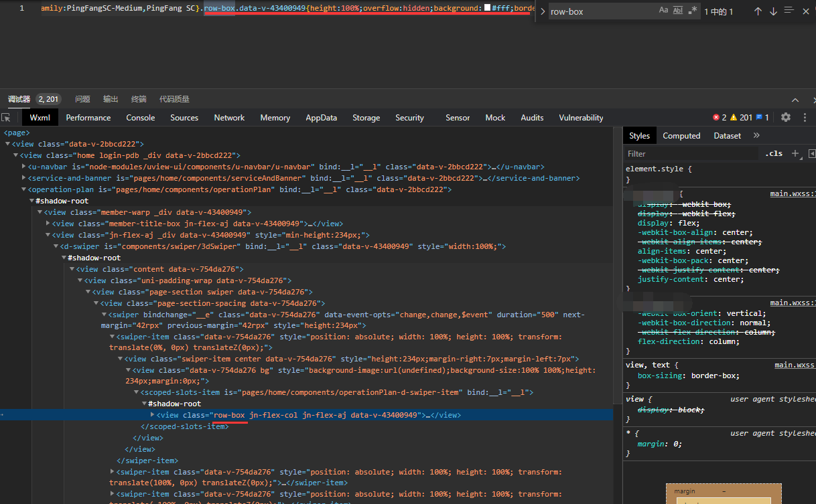This screenshot has height=504, width=816.
Task: Toggle match case in search box
Action: click(663, 11)
